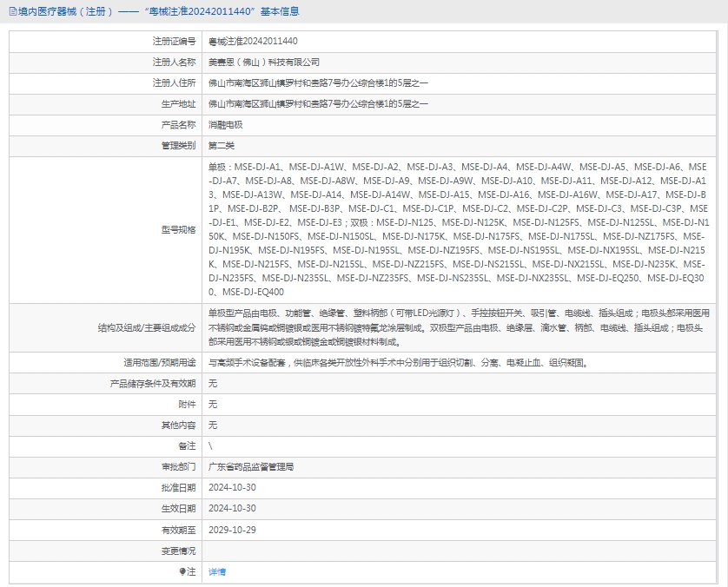Click the 生产地址 address value
The image size is (728, 587).
tap(318, 103)
